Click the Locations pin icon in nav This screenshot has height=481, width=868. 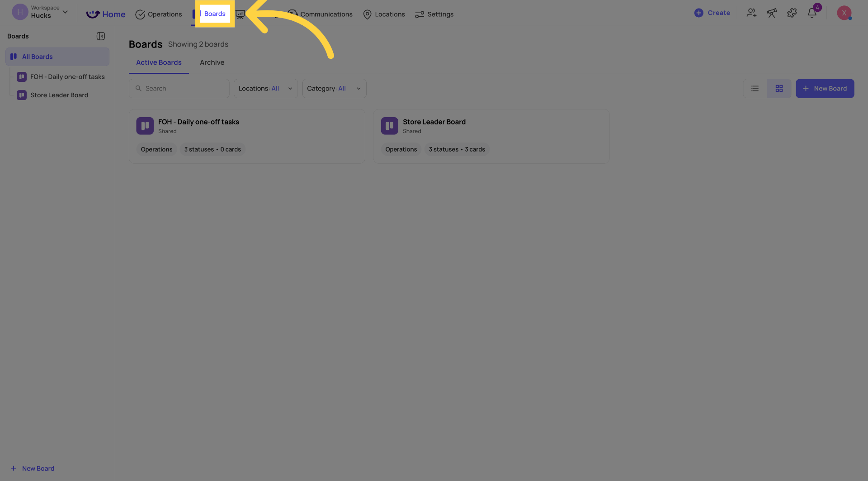[367, 14]
